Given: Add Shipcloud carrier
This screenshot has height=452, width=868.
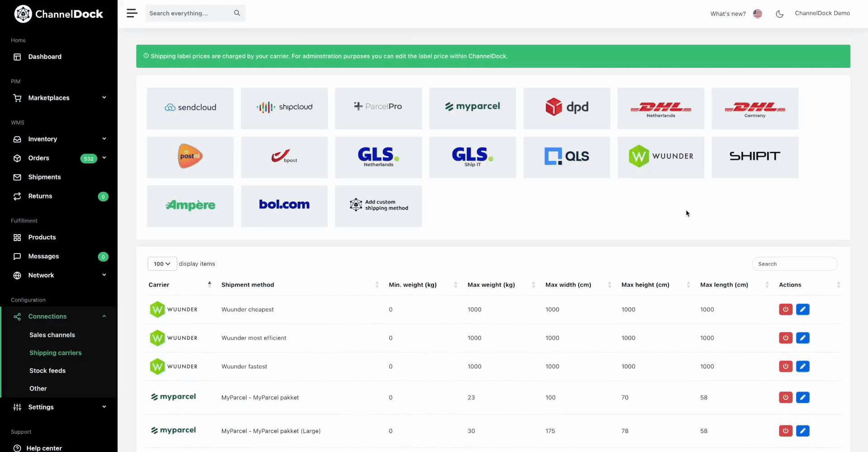Looking at the screenshot, I should 284,108.
